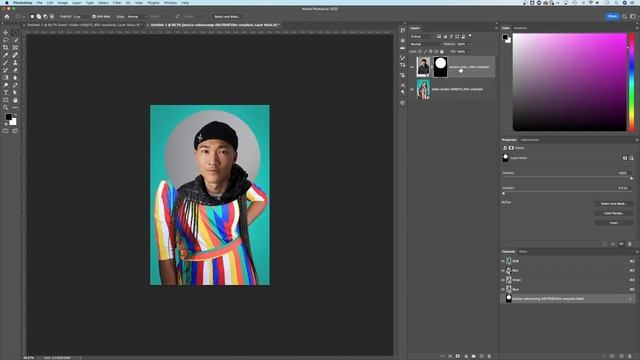Select the Type tool
This screenshot has width=640, height=360.
coord(6,93)
